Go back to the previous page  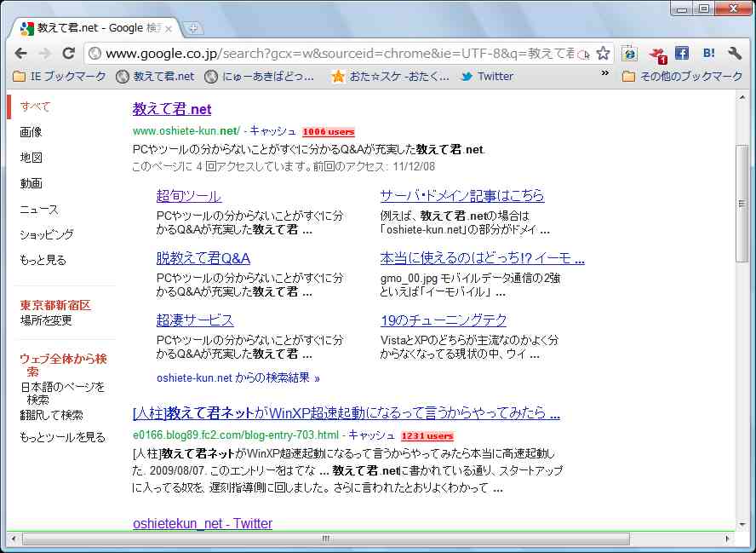click(x=20, y=53)
